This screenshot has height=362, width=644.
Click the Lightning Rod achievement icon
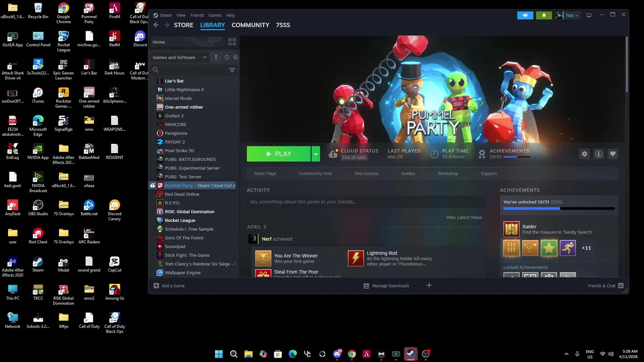click(x=356, y=258)
